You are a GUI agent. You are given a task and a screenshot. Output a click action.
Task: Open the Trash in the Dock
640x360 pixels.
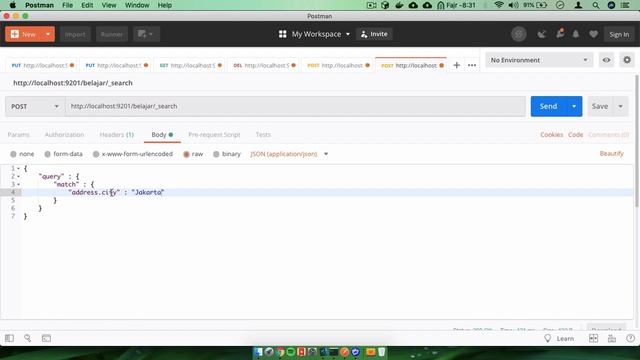[381, 352]
